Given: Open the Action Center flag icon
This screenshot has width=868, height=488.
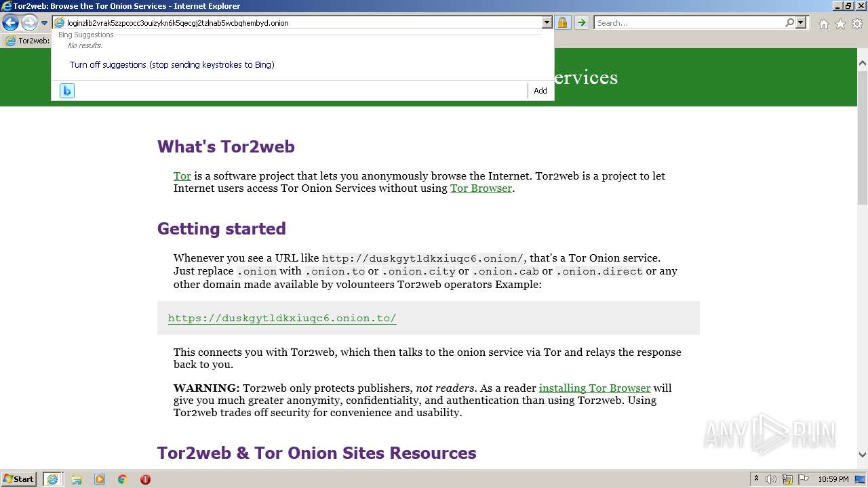Looking at the screenshot, I should click(x=804, y=479).
